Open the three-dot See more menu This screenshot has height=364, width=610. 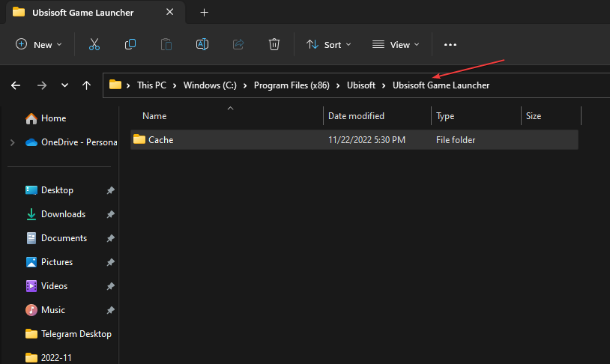(450, 45)
